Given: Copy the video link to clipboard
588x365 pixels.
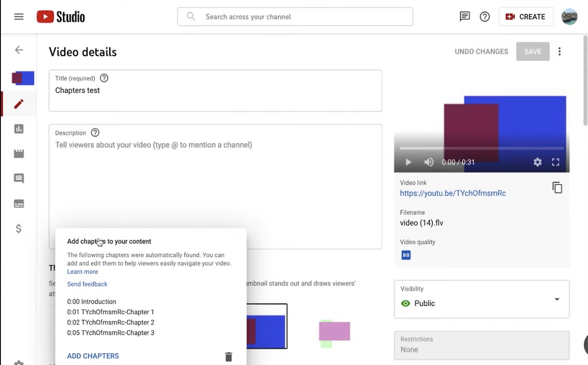Looking at the screenshot, I should (x=557, y=188).
